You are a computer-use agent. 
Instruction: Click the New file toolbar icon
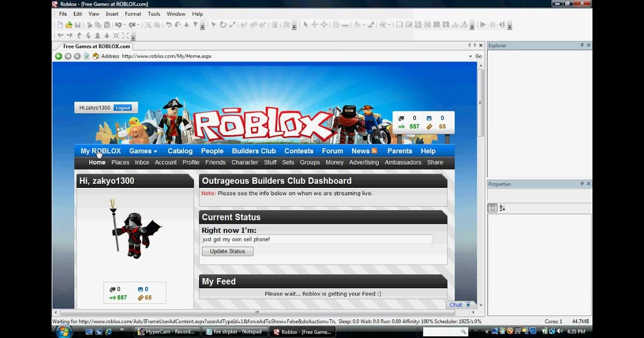click(61, 25)
